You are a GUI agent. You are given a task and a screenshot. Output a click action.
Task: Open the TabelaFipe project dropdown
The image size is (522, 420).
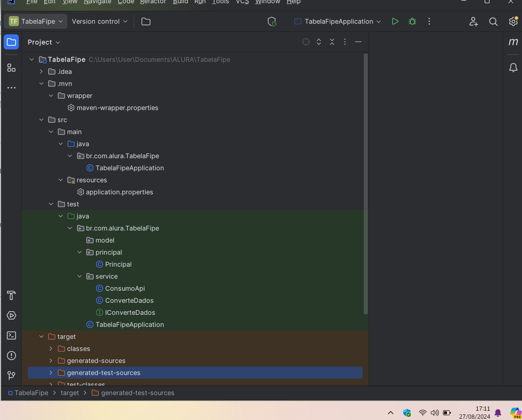pos(36,21)
